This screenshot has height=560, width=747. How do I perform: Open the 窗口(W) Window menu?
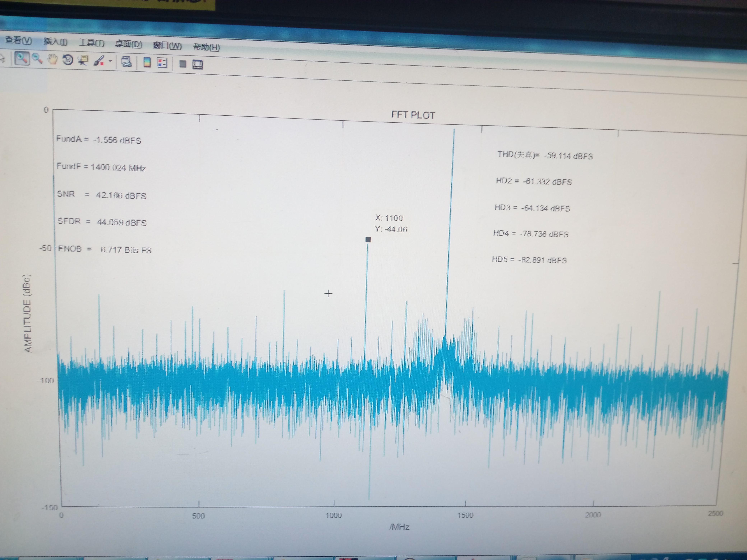167,46
